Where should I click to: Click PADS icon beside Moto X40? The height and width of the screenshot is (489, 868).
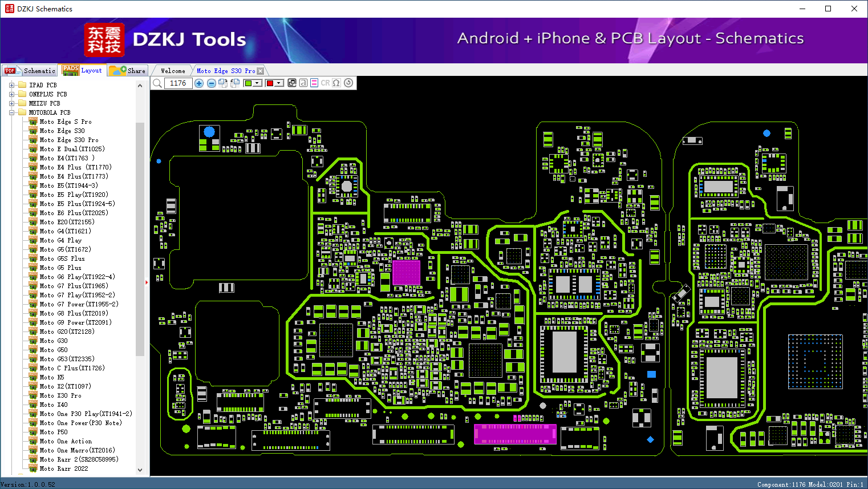(33, 405)
